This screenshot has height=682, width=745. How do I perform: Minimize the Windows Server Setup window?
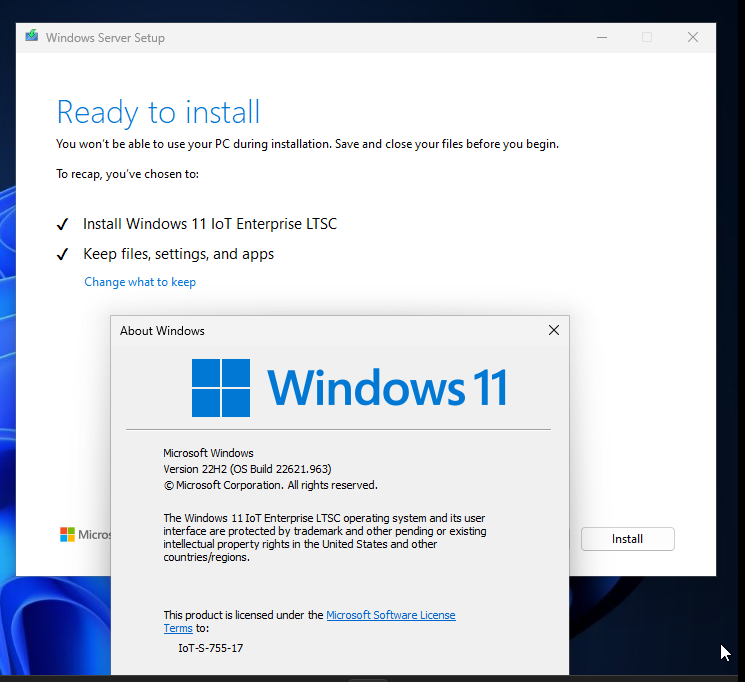point(602,37)
